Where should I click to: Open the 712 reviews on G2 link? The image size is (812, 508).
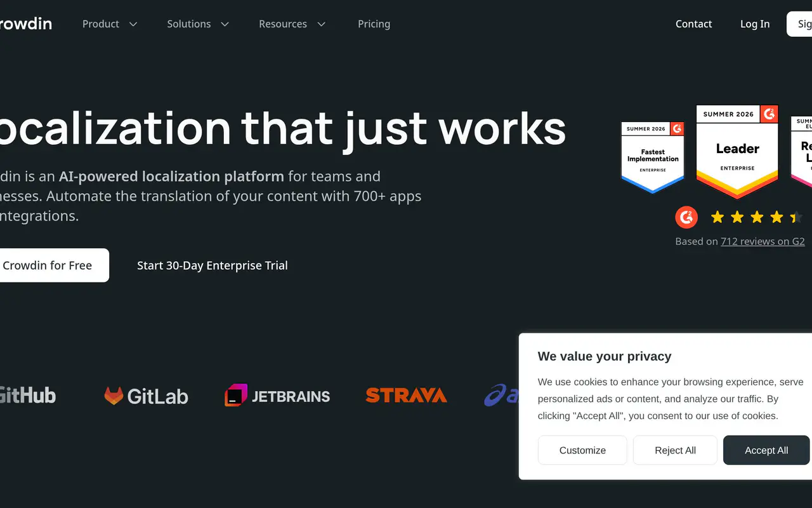pyautogui.click(x=763, y=241)
